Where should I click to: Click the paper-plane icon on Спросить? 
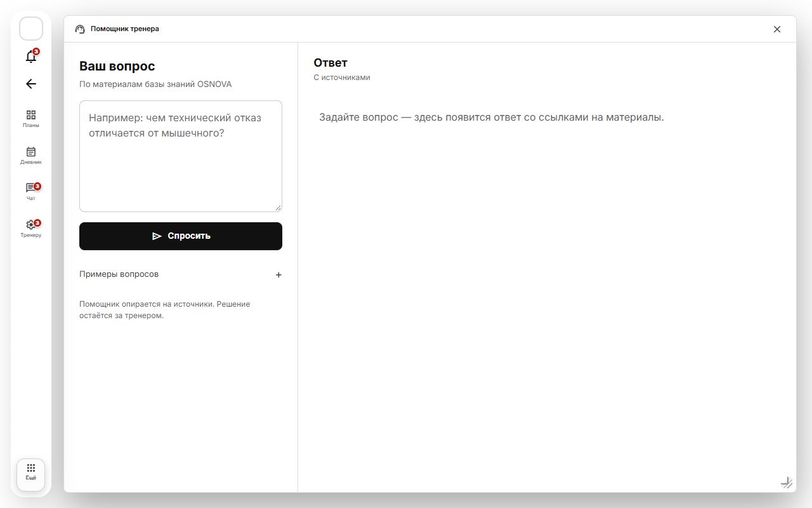click(x=157, y=236)
